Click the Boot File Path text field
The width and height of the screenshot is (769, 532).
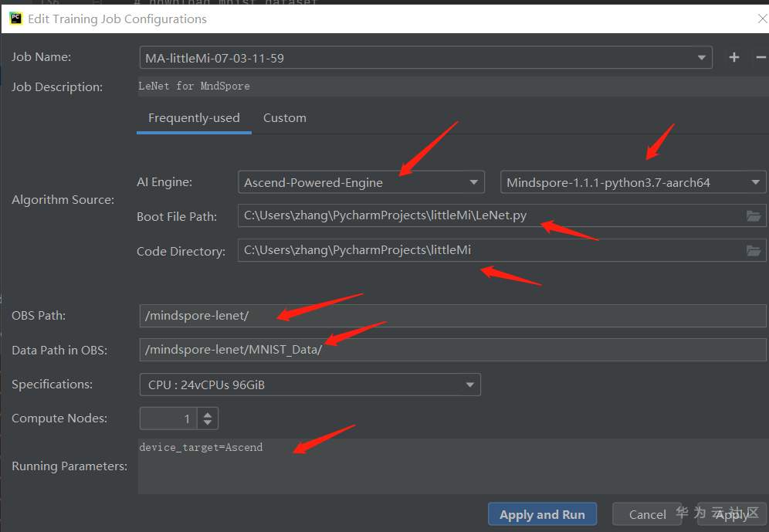tap(491, 215)
